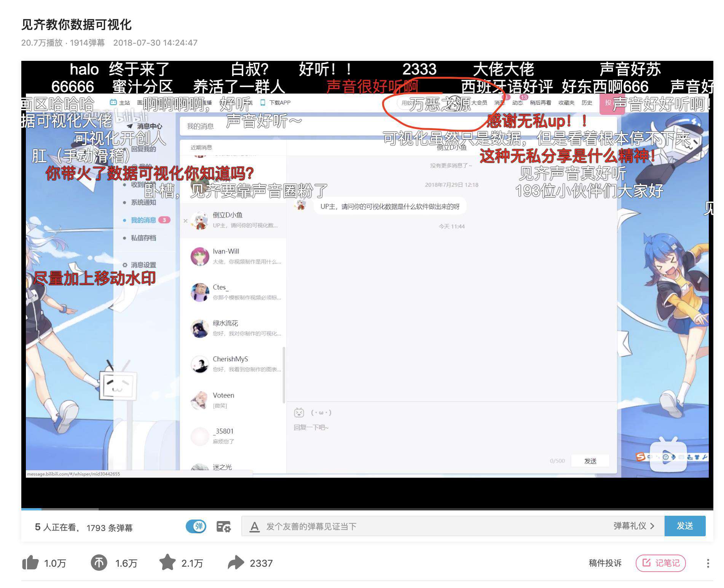Screen dimensions: 724x588
Task: Click the upload date 2018-07-30 14:24:47
Action: pos(155,43)
